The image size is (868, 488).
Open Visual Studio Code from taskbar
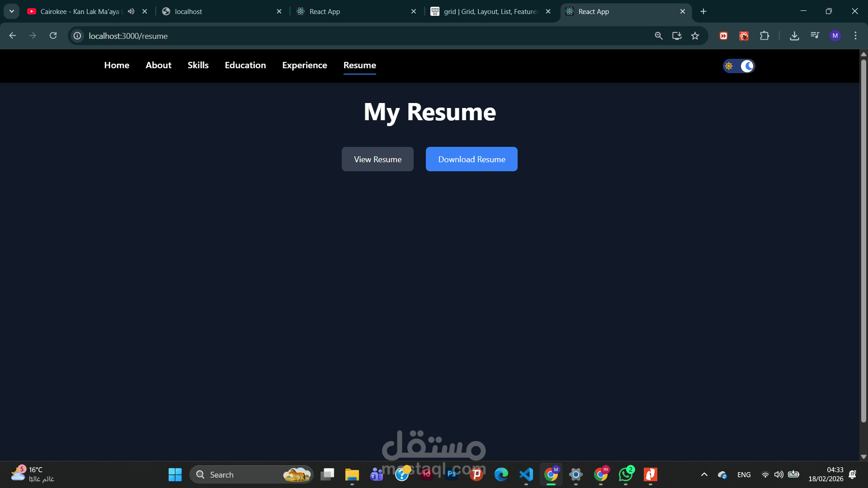click(526, 474)
